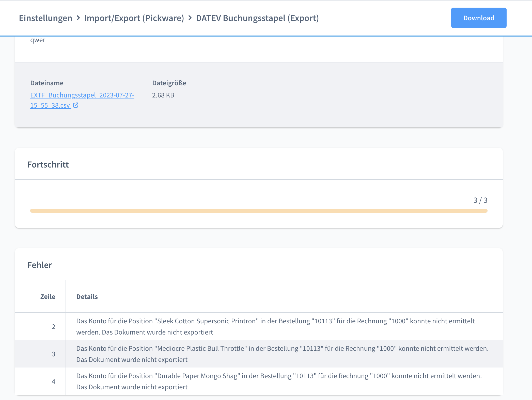
Task: Click the chevron after Import/Export (Pickware)
Action: click(190, 18)
